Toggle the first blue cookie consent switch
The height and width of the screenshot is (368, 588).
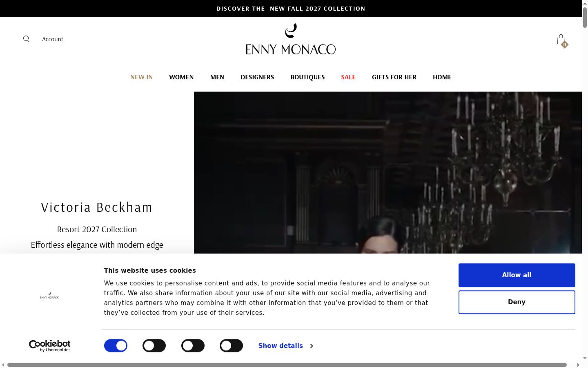(x=116, y=346)
